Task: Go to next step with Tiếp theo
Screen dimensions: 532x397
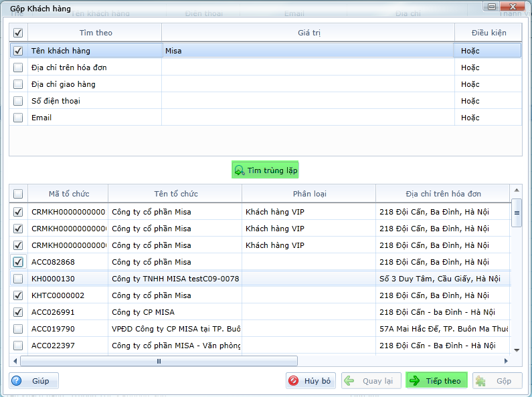Action: click(436, 381)
